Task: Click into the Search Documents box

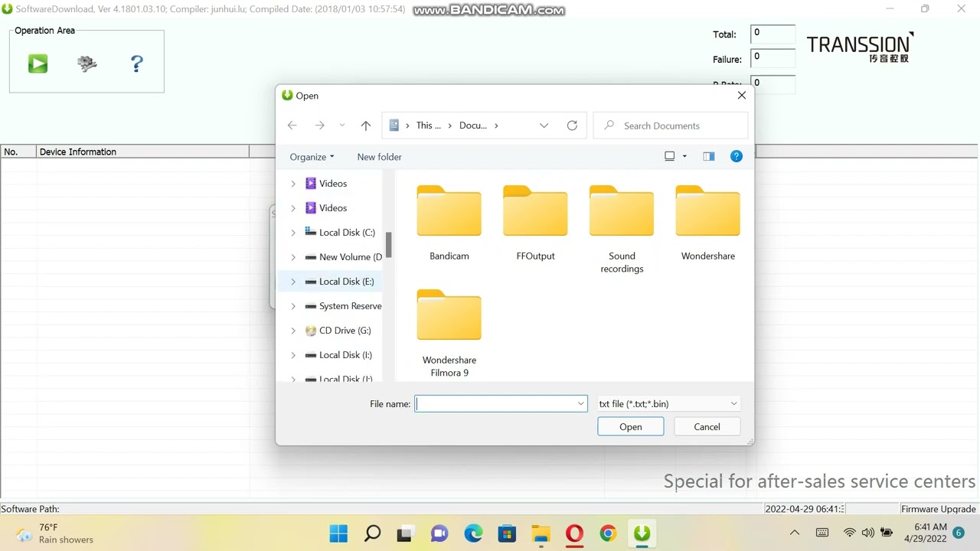Action: coord(671,126)
